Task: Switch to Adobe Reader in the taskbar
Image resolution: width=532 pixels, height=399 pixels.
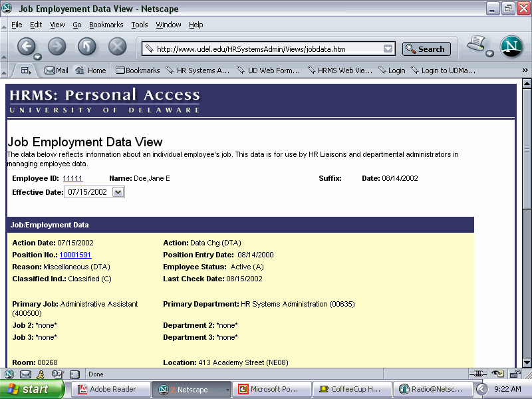Action: point(108,389)
